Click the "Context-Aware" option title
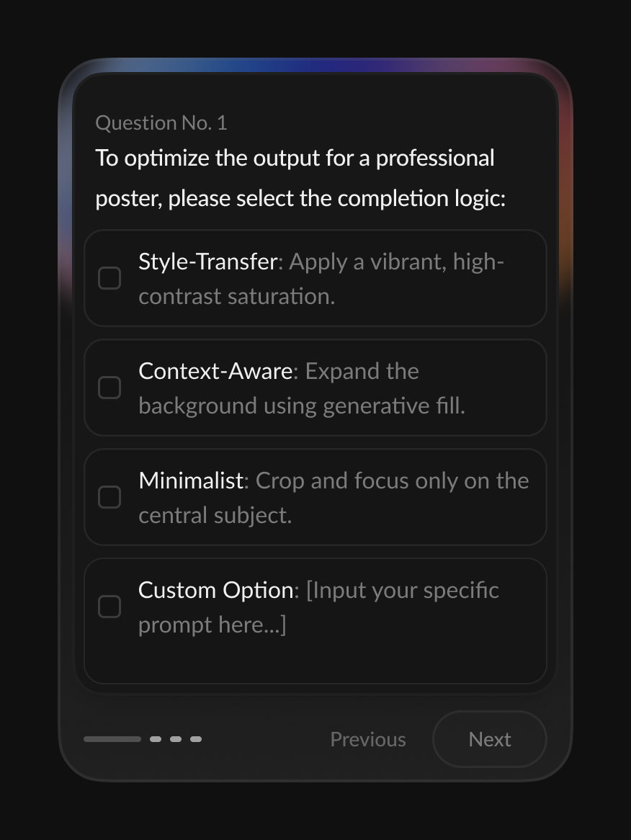 click(215, 371)
